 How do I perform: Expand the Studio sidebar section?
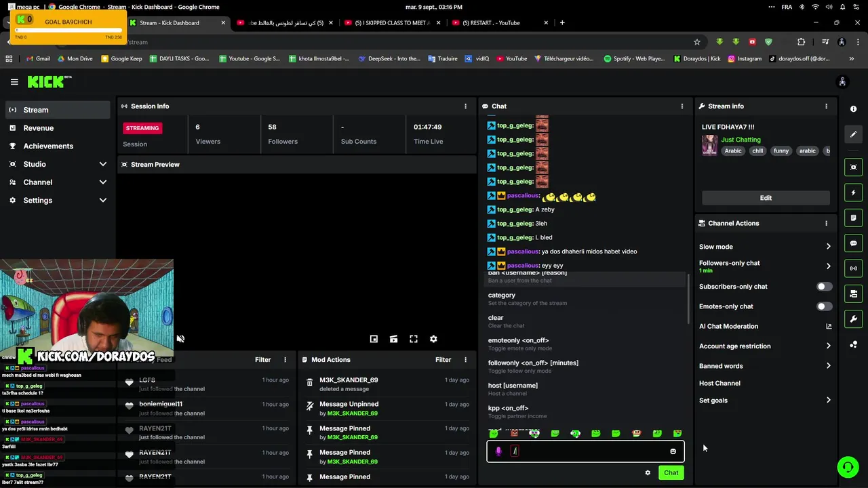click(x=57, y=164)
